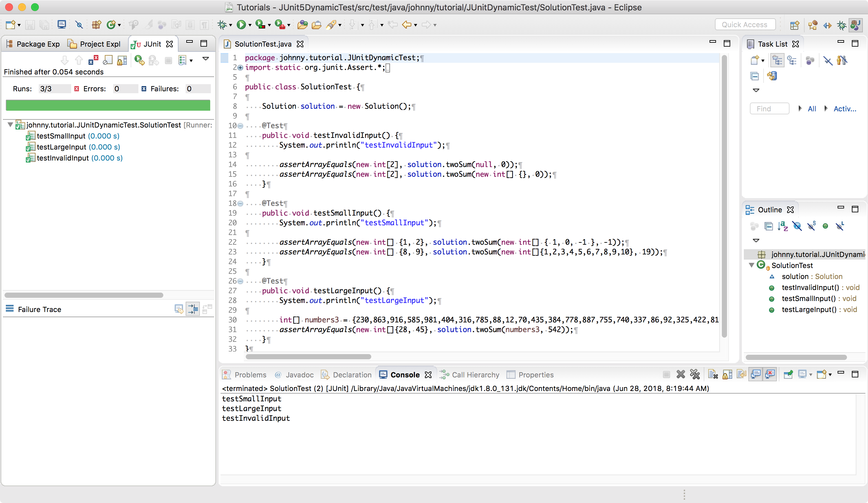The width and height of the screenshot is (868, 503).
Task: Click the Open Type toolbar icon
Action: (302, 25)
